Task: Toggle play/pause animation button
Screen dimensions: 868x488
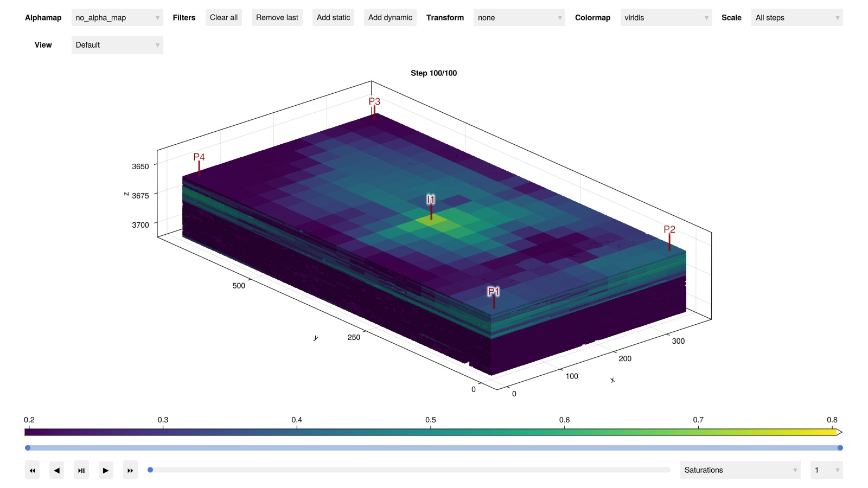Action: click(x=81, y=470)
